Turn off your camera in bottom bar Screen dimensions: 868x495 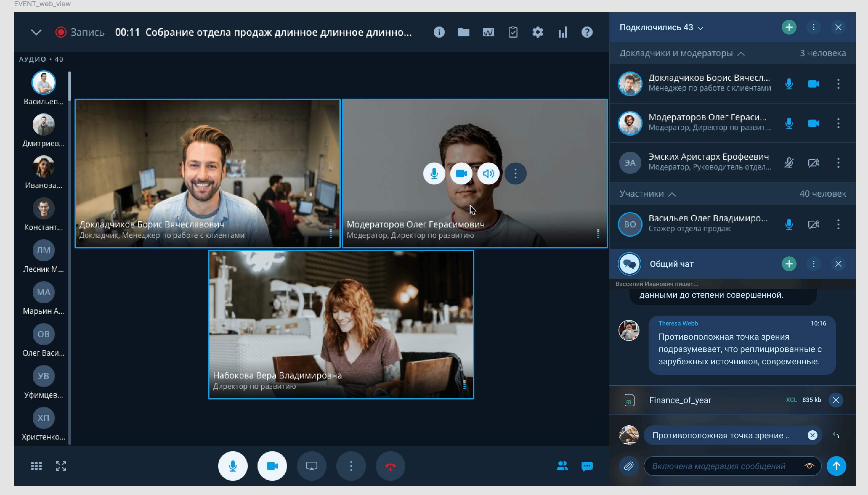tap(272, 466)
